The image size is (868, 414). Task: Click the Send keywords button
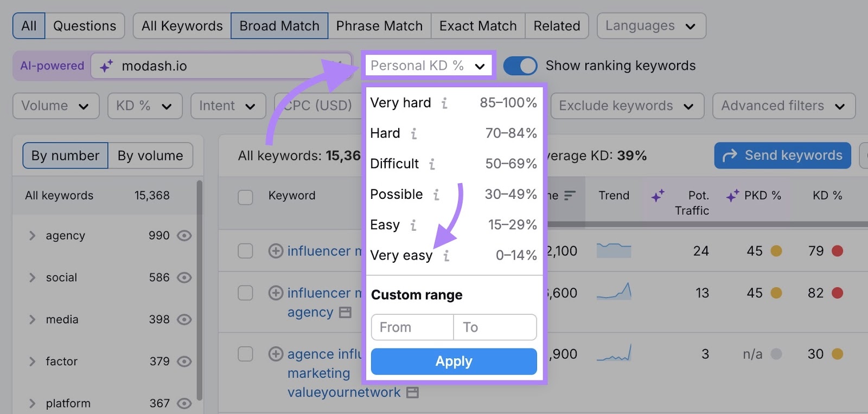point(782,156)
